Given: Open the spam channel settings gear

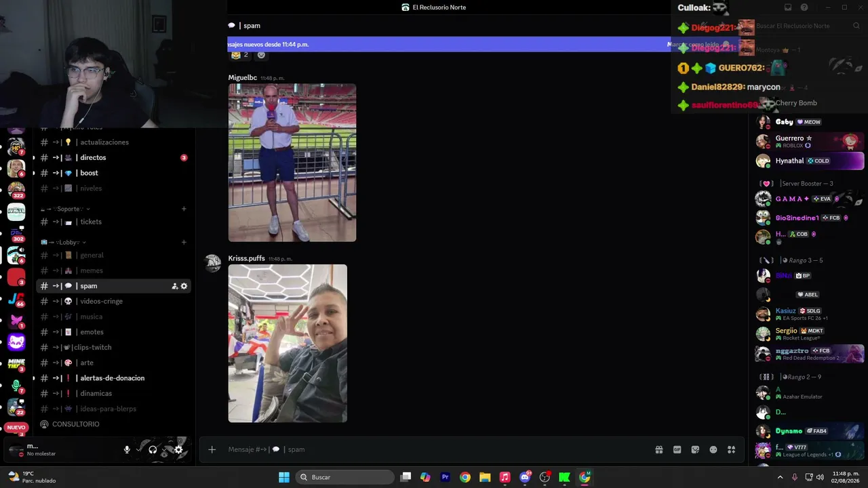Looking at the screenshot, I should [184, 286].
